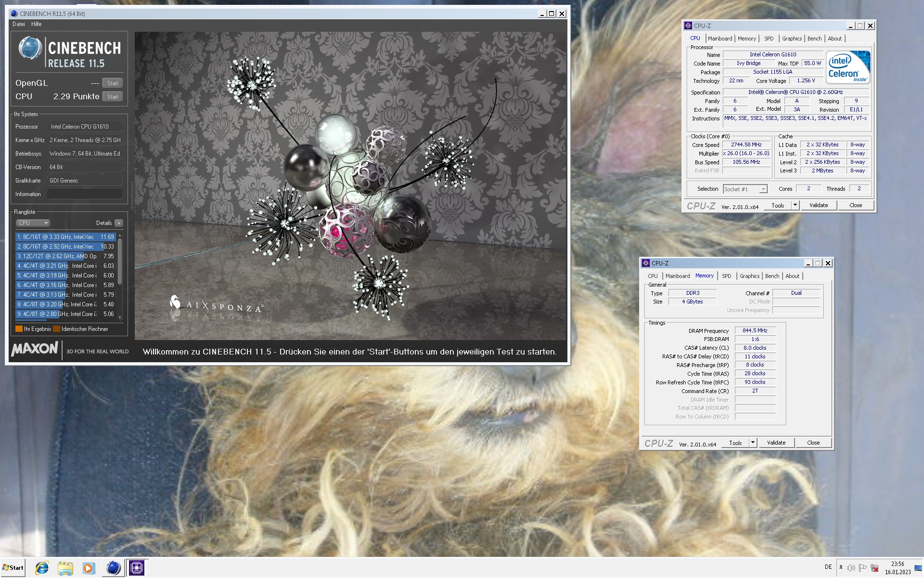Open SPD tab in lower CPU-Z window

[x=727, y=276]
